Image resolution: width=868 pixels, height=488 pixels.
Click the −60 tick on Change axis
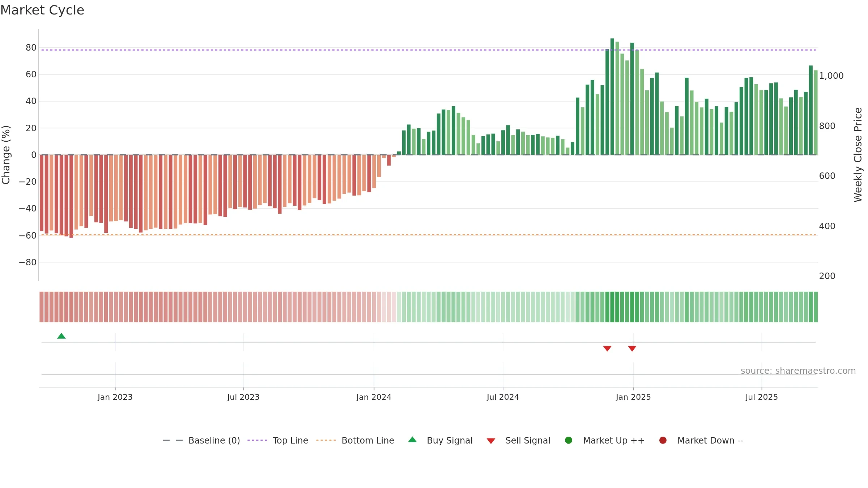pyautogui.click(x=28, y=236)
